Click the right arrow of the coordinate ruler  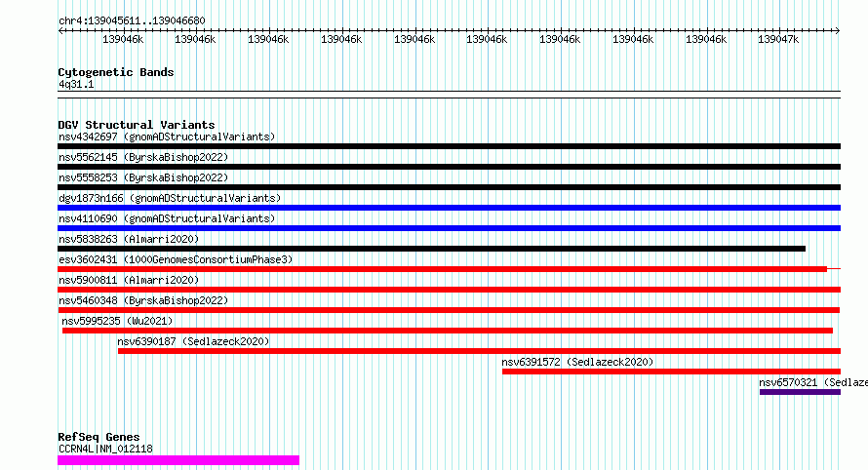[x=838, y=31]
